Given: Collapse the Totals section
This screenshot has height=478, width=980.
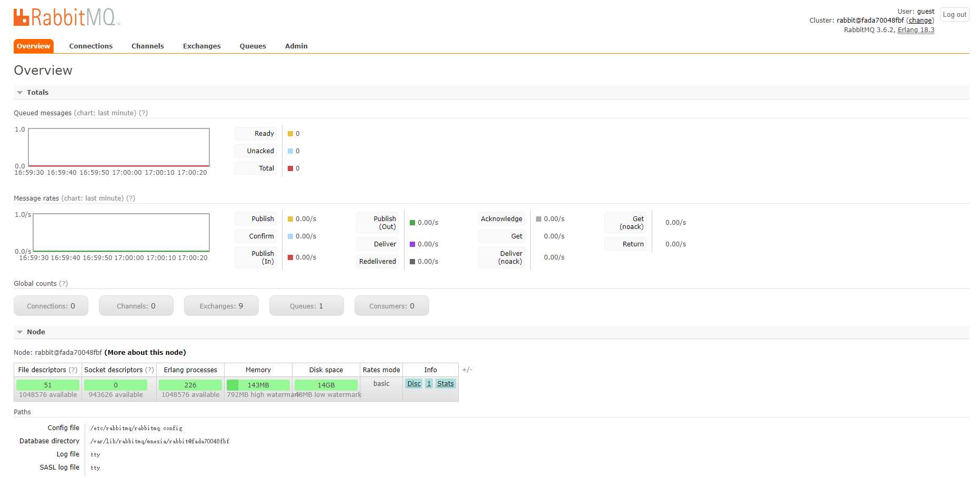Looking at the screenshot, I should click(37, 92).
